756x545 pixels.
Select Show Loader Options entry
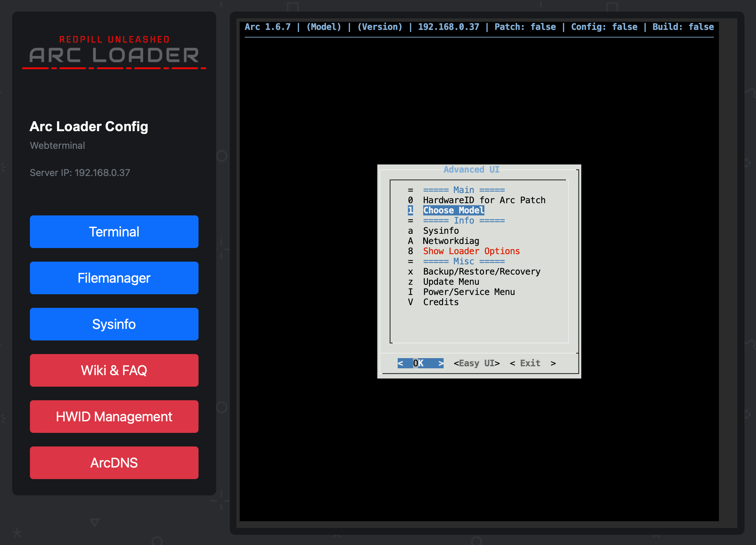(471, 251)
